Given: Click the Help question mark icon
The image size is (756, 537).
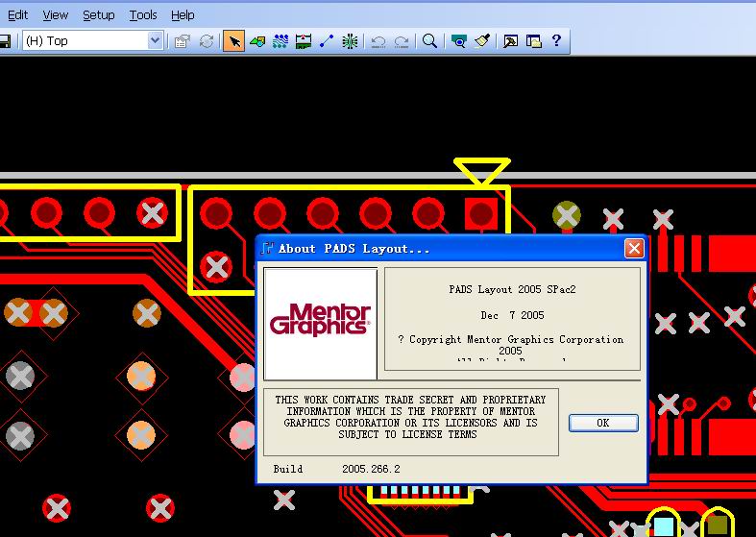Looking at the screenshot, I should [x=556, y=40].
